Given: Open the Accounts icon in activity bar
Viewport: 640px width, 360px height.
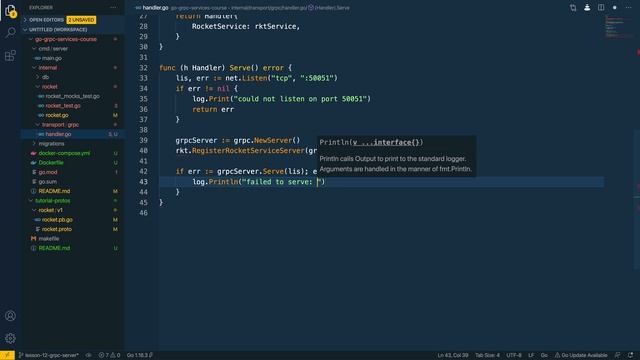Looking at the screenshot, I should [x=10, y=316].
